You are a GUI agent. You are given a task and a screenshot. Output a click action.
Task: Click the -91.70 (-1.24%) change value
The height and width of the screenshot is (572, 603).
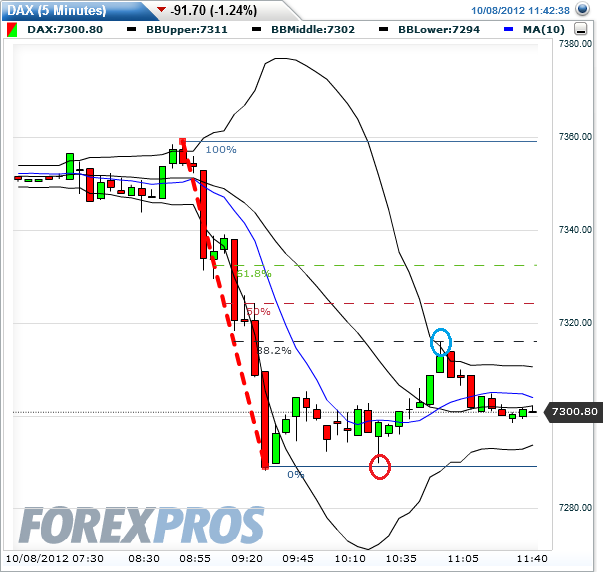tap(214, 10)
